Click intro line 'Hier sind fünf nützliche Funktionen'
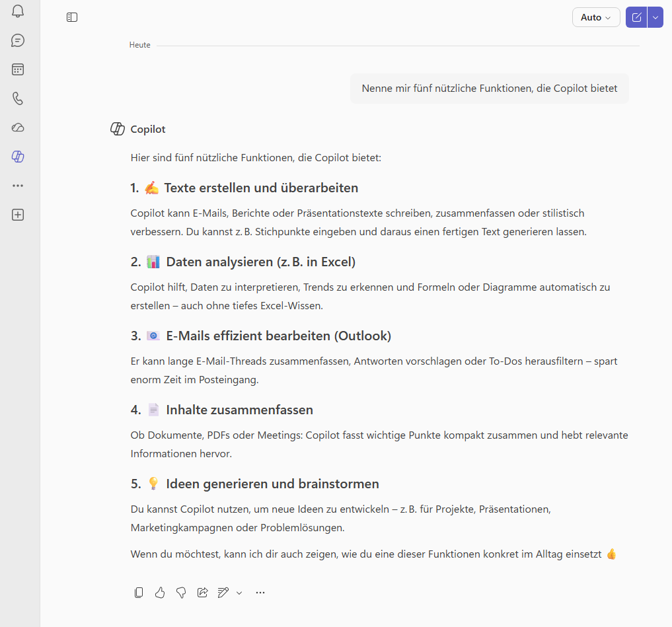Viewport: 672px width, 627px height. (256, 158)
